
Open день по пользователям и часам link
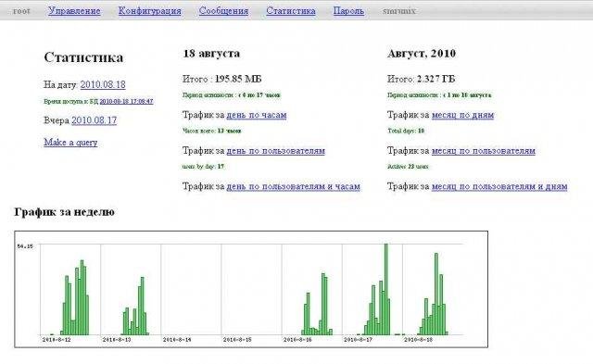[293, 186]
